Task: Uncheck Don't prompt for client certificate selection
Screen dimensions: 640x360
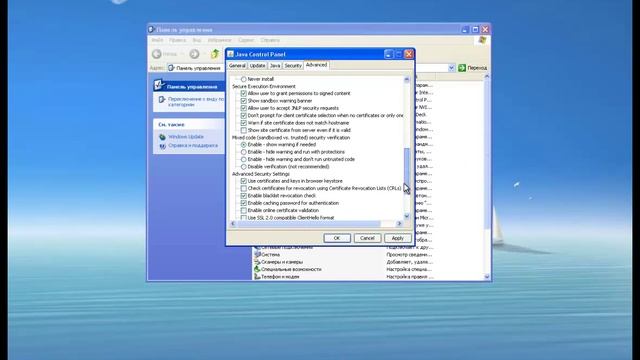Action: pos(243,116)
